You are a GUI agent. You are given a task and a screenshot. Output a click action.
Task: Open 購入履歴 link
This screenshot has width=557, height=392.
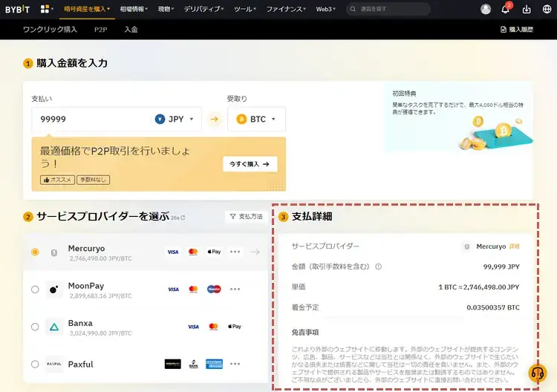point(517,30)
